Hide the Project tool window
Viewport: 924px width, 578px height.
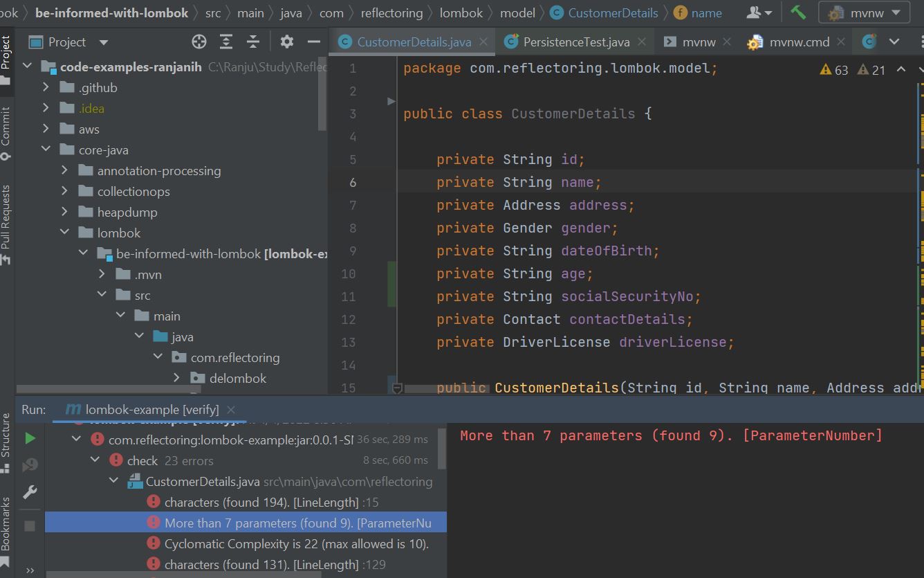(314, 42)
